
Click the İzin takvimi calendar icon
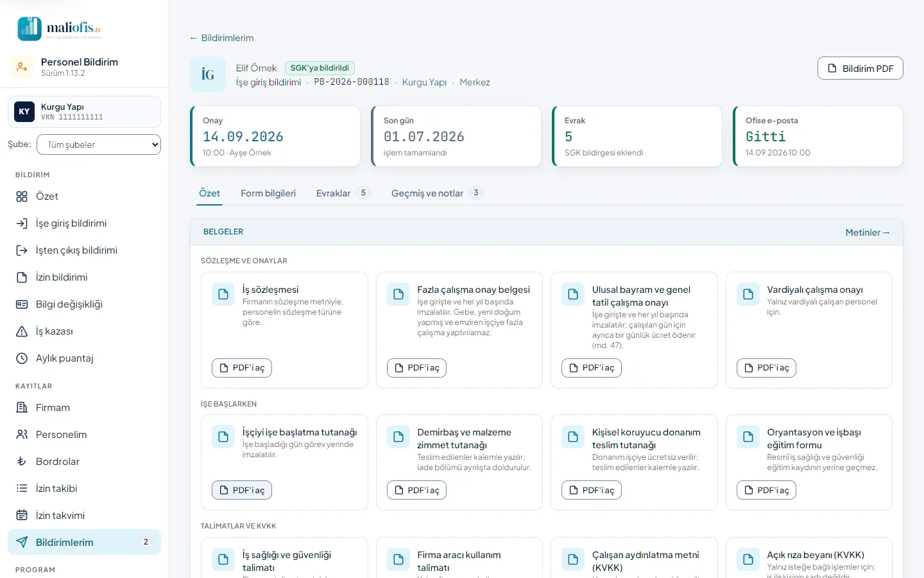tap(22, 516)
